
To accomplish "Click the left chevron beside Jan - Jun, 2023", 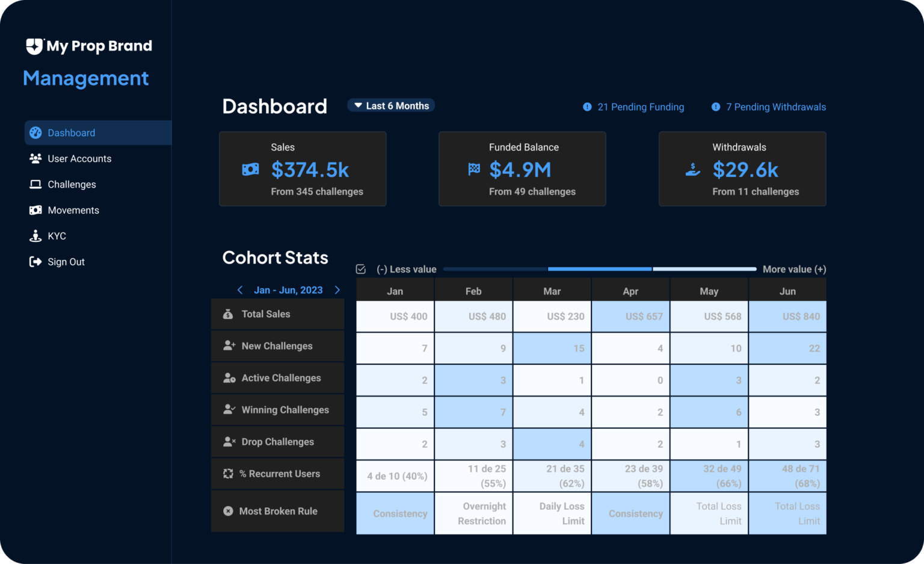I will 240,290.
